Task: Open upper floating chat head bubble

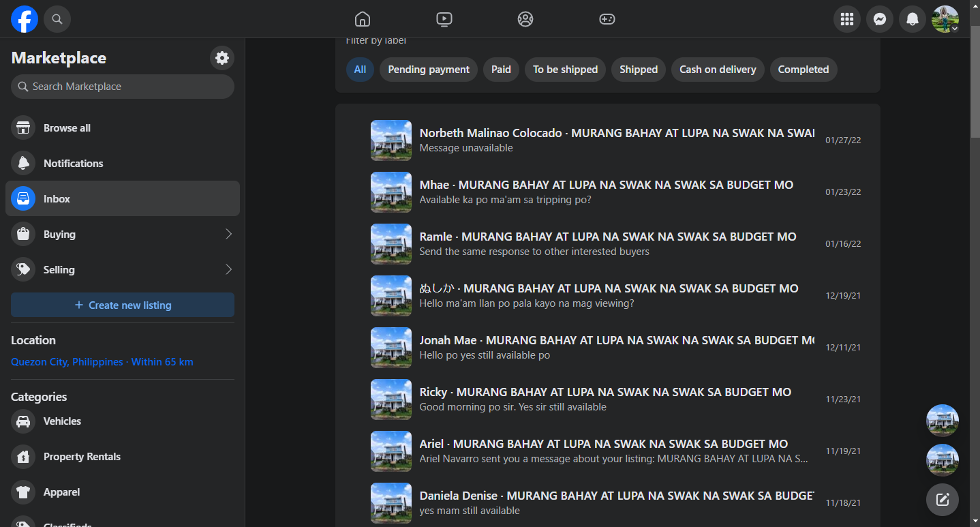Action: [x=943, y=421]
